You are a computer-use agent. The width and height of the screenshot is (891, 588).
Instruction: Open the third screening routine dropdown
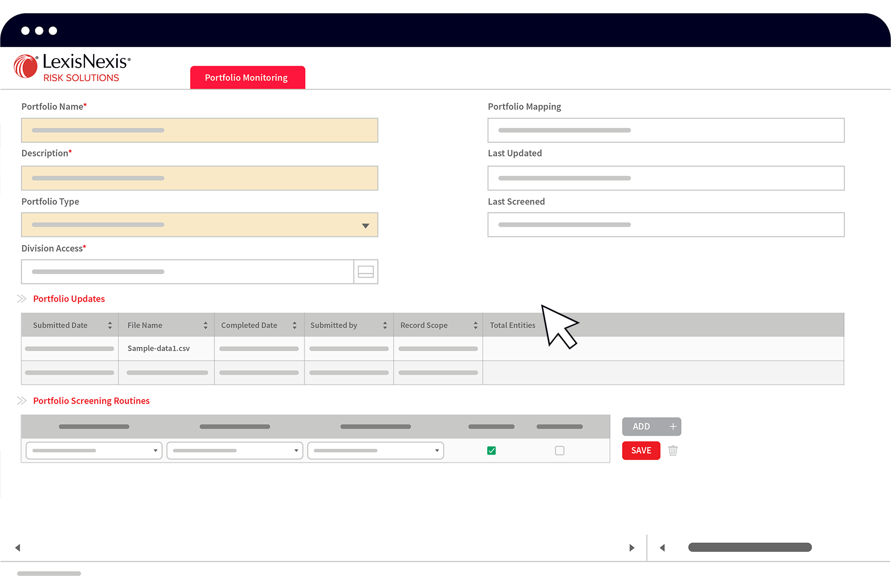point(376,451)
